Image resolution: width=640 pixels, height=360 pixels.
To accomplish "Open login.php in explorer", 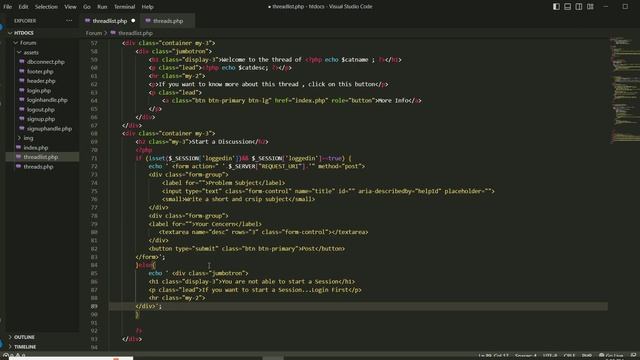I will (x=39, y=91).
